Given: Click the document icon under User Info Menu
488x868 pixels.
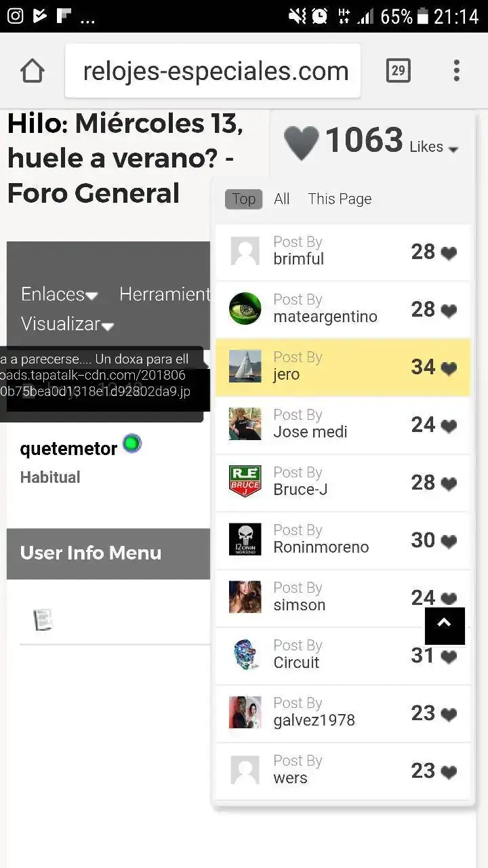Looking at the screenshot, I should click(43, 619).
